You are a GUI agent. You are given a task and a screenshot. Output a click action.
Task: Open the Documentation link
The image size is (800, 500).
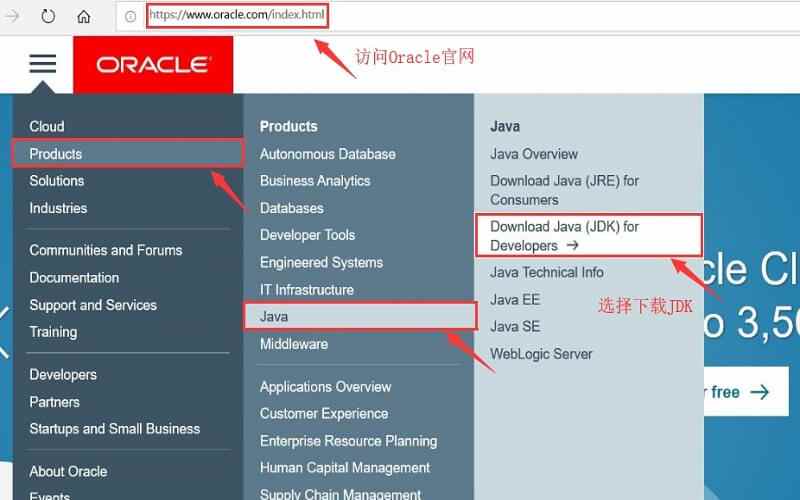[74, 278]
